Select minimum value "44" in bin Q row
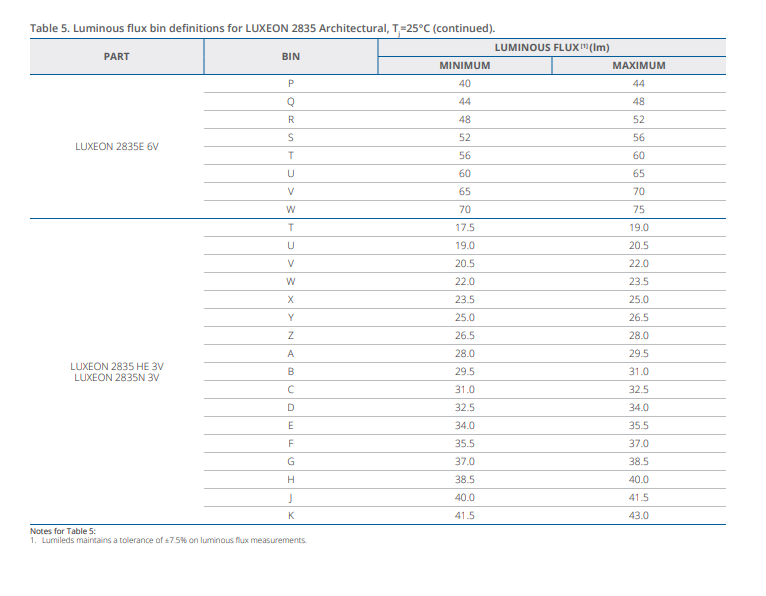The height and width of the screenshot is (596, 766). point(465,102)
